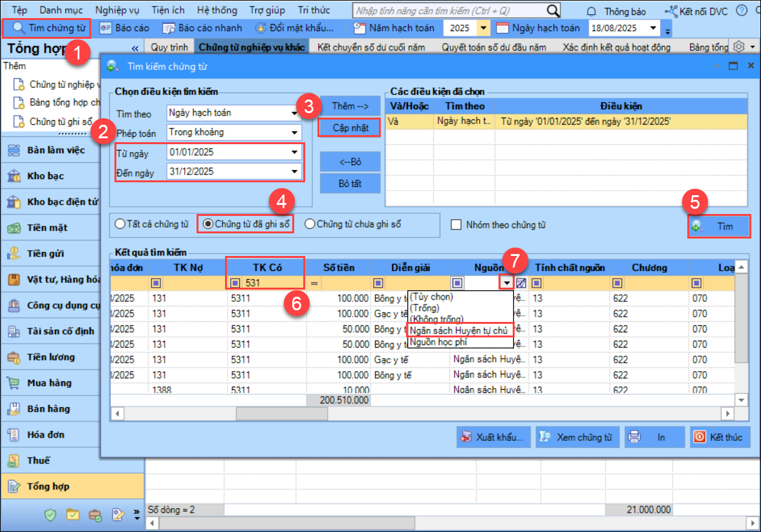Toggle Tính chất nguồn filter operator box

click(536, 283)
